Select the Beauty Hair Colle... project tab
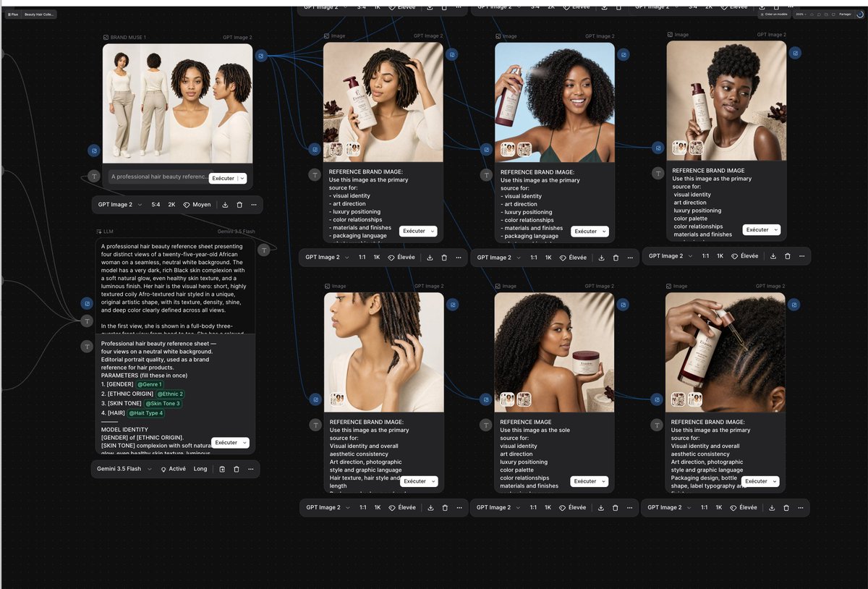Screen dimensions: 868x589 coord(39,14)
